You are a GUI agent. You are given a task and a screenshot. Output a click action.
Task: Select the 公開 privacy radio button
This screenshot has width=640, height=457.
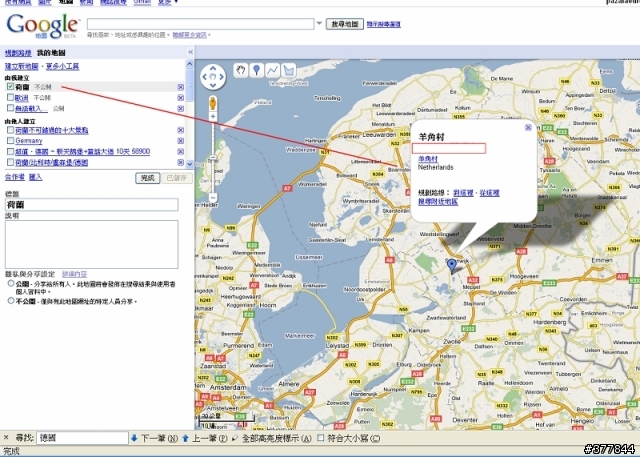(11, 283)
